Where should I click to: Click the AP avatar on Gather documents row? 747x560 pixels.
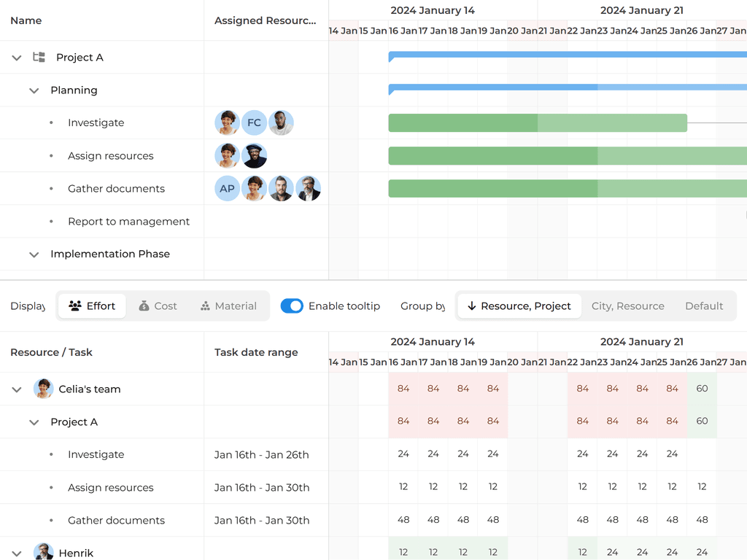pyautogui.click(x=227, y=188)
